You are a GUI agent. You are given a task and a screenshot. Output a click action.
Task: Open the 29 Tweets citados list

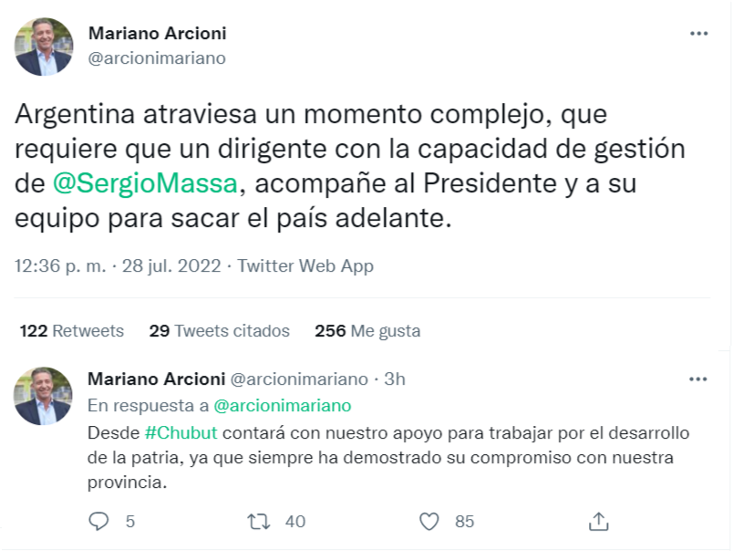[220, 331]
